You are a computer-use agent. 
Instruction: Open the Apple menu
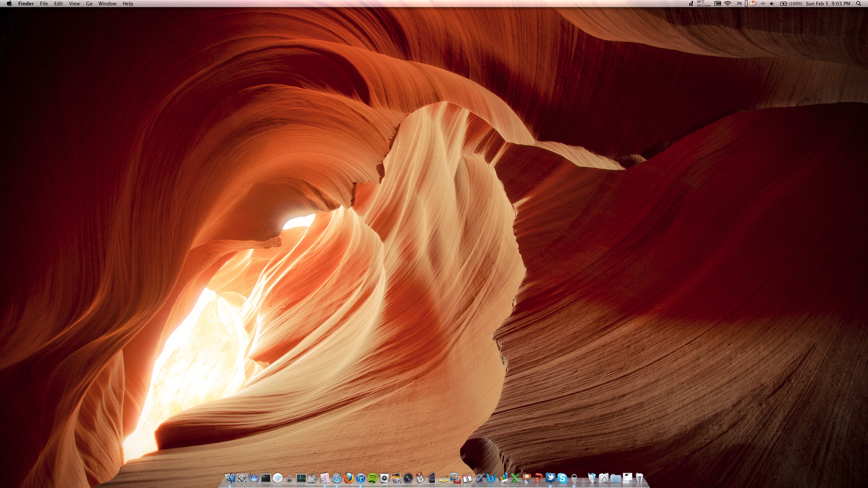point(9,4)
